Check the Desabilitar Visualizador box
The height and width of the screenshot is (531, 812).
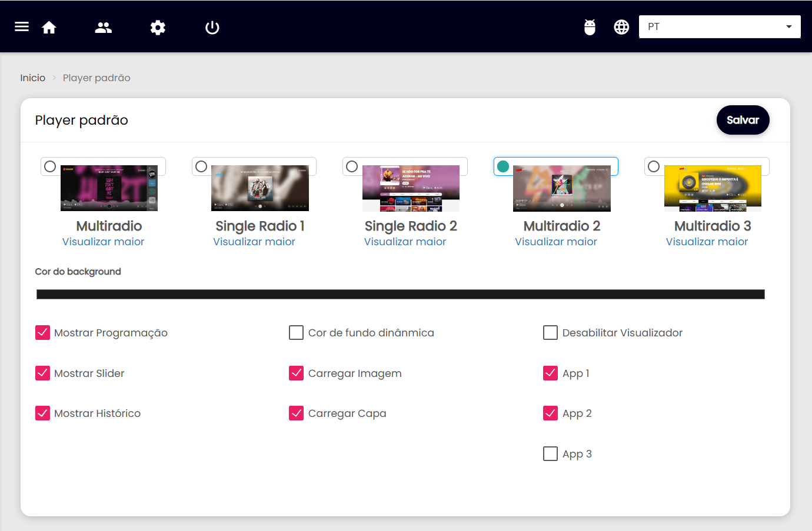(x=550, y=333)
